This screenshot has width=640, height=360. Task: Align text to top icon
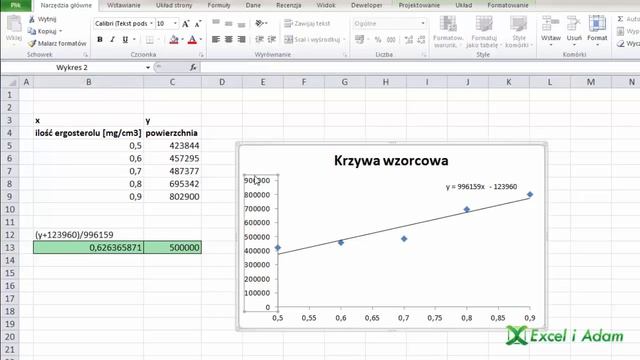pyautogui.click(x=216, y=23)
